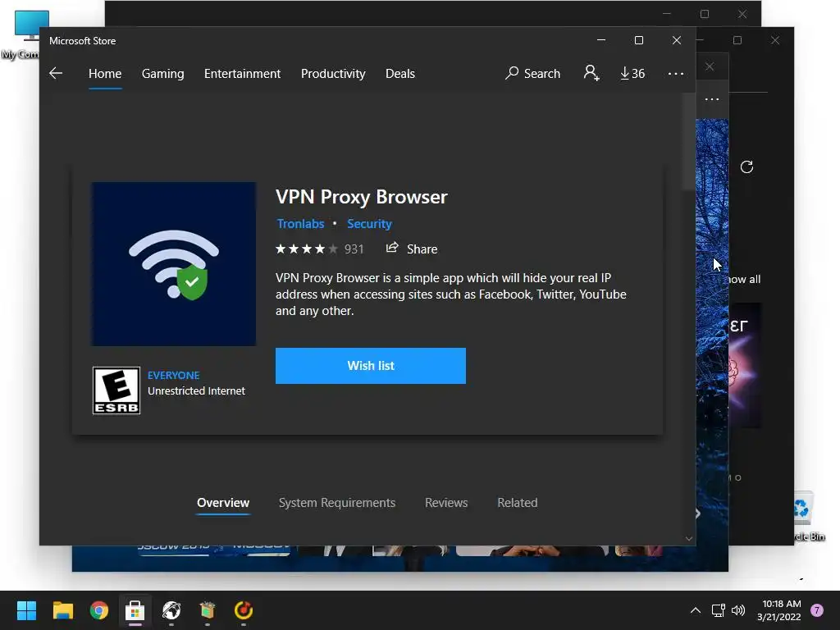
Task: Open the Tronlabs publisher link
Action: tap(300, 224)
